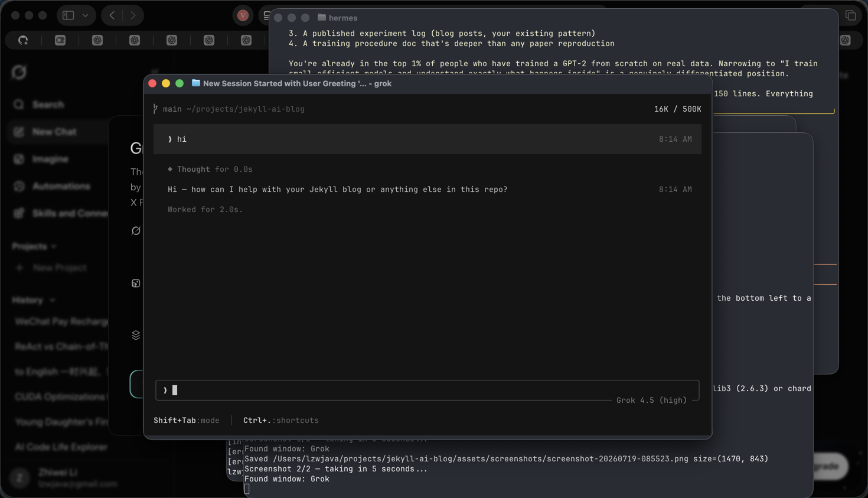
Task: Select the ~/projects/jekyll-ai-blog path text
Action: pos(246,109)
